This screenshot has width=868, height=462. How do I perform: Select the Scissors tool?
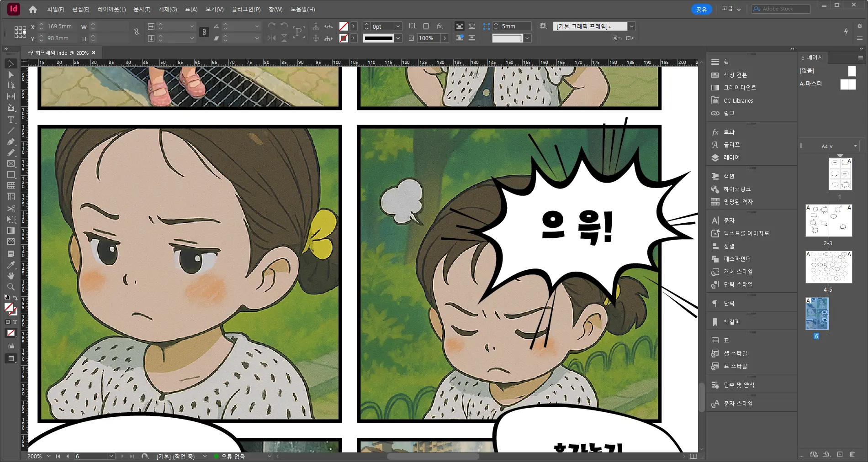[x=11, y=209]
